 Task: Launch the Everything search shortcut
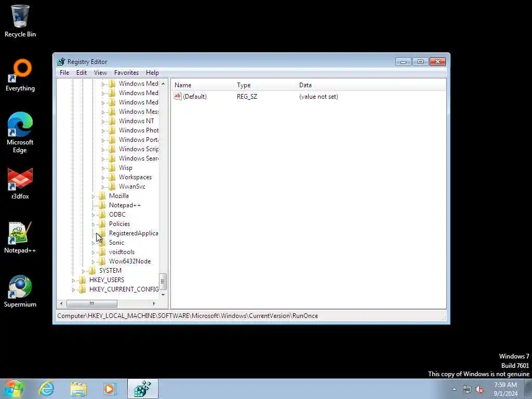(x=20, y=75)
